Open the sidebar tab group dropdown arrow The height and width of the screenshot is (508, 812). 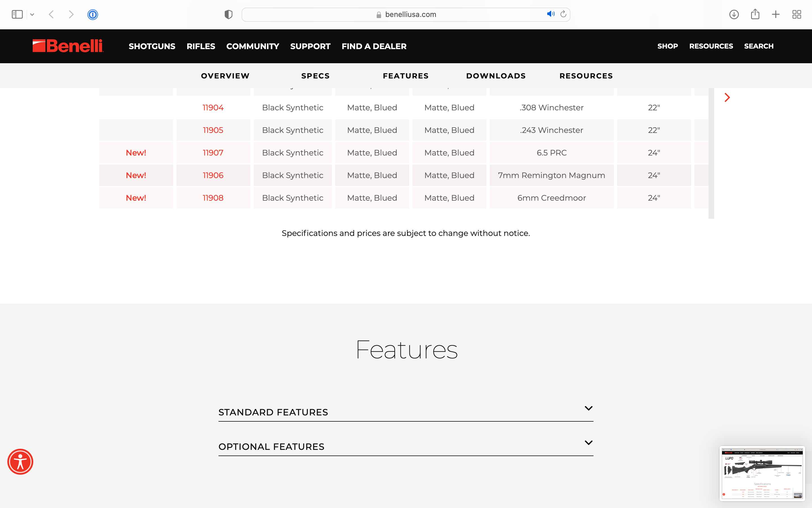click(32, 14)
